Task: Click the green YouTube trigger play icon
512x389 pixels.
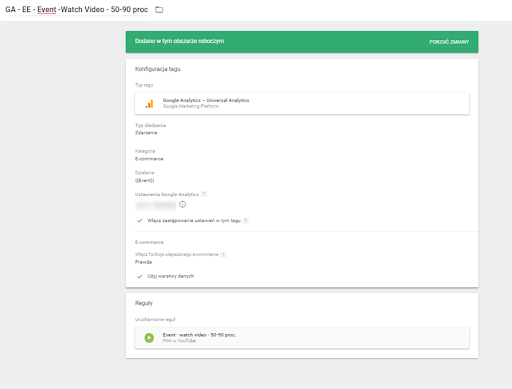Action: point(149,338)
